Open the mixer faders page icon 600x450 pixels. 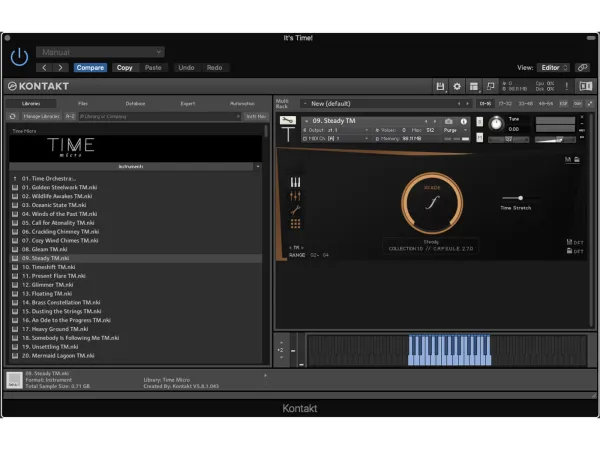point(295,196)
